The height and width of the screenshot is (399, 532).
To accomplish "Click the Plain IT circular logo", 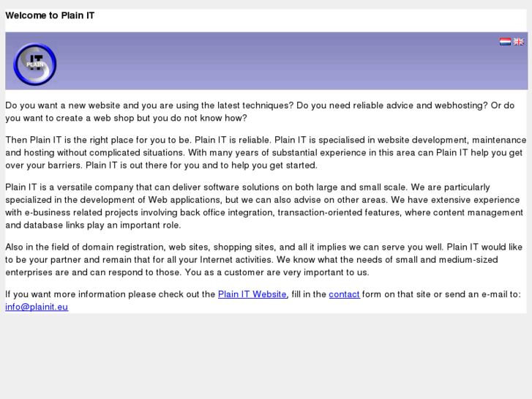I will coord(35,64).
